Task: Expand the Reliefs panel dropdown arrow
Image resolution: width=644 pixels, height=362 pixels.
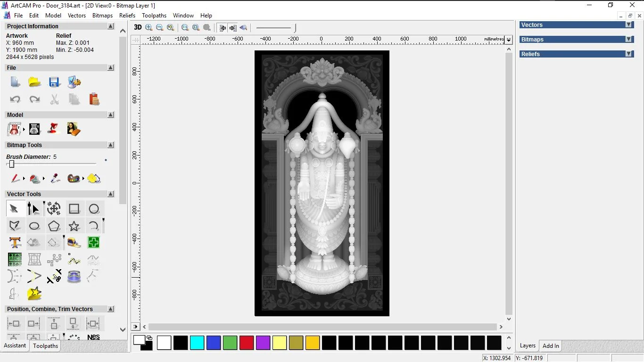Action: click(628, 54)
